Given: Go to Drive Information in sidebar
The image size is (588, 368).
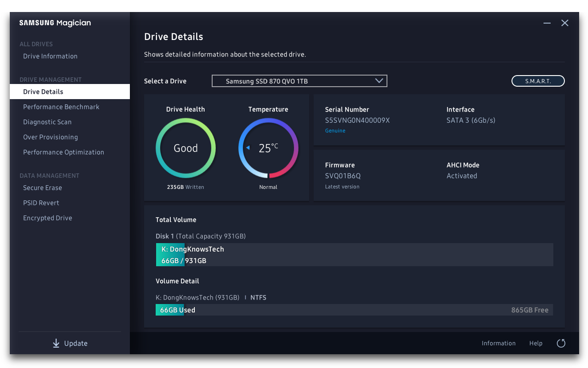Looking at the screenshot, I should pyautogui.click(x=50, y=56).
